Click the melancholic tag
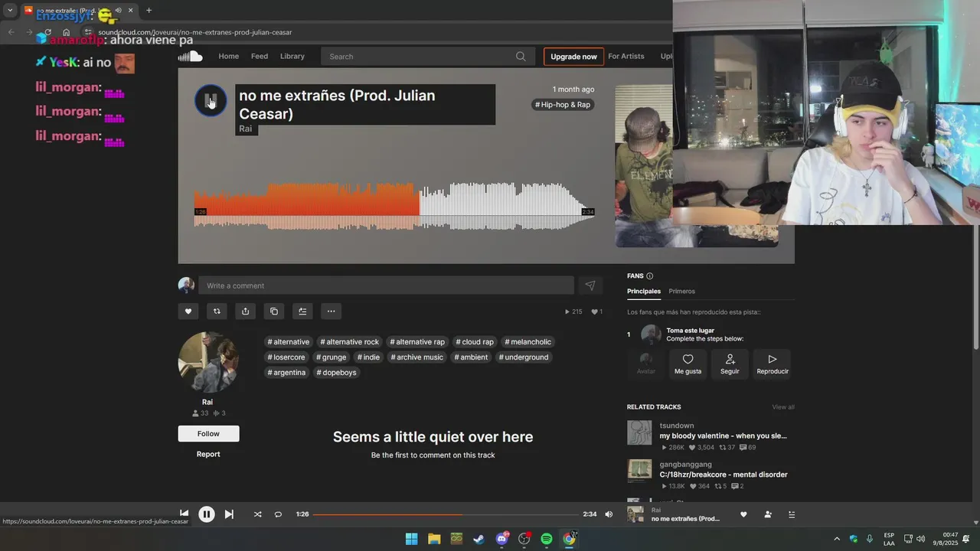Image resolution: width=980 pixels, height=551 pixels. 528,342
